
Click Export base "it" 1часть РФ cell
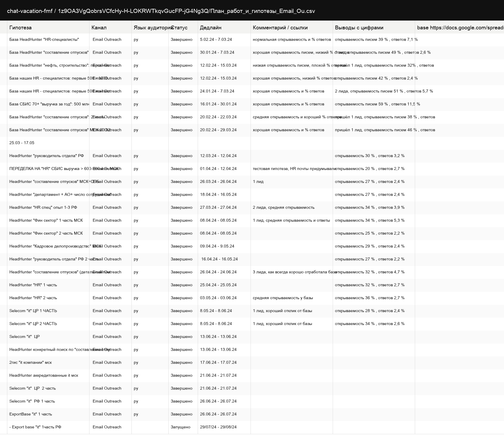point(35,427)
